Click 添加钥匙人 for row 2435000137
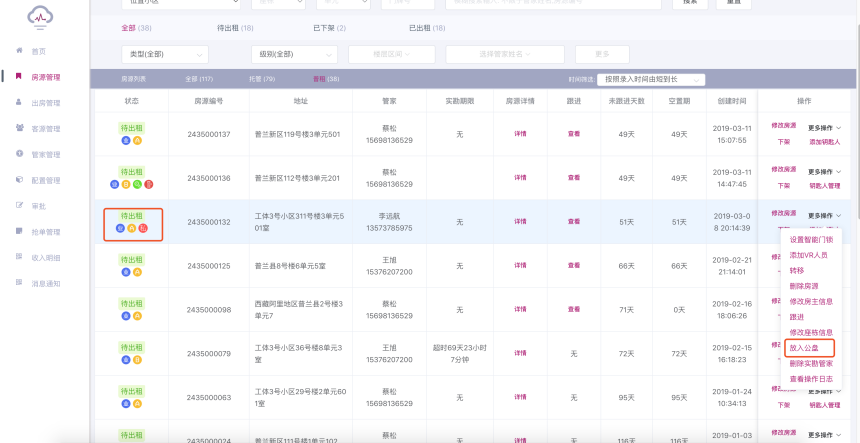The height and width of the screenshot is (443, 860). coord(824,141)
